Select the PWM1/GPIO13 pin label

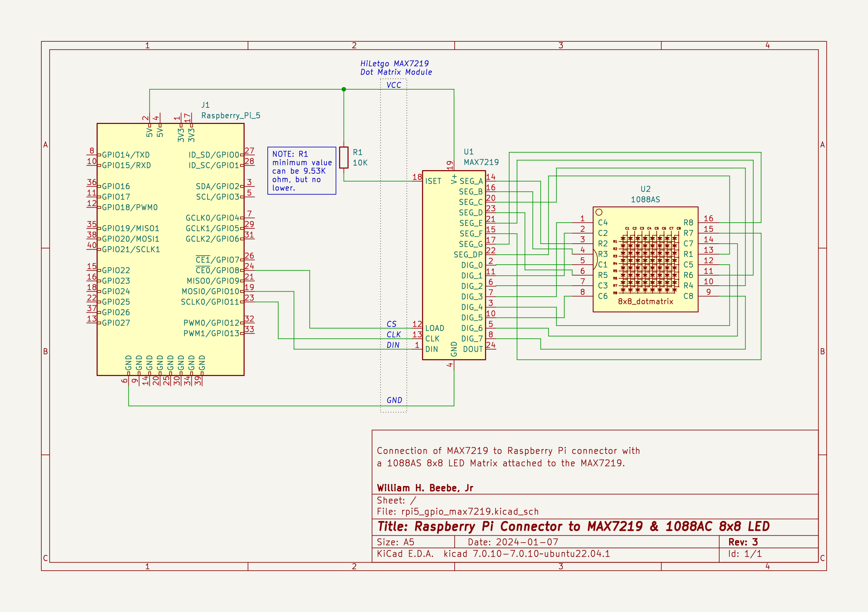(x=211, y=333)
